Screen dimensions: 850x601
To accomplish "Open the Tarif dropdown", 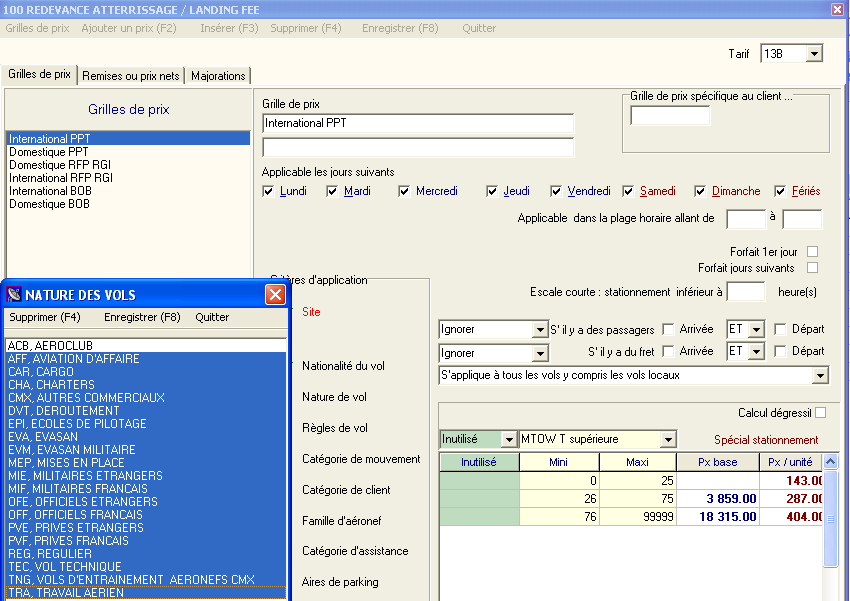I will pyautogui.click(x=813, y=54).
